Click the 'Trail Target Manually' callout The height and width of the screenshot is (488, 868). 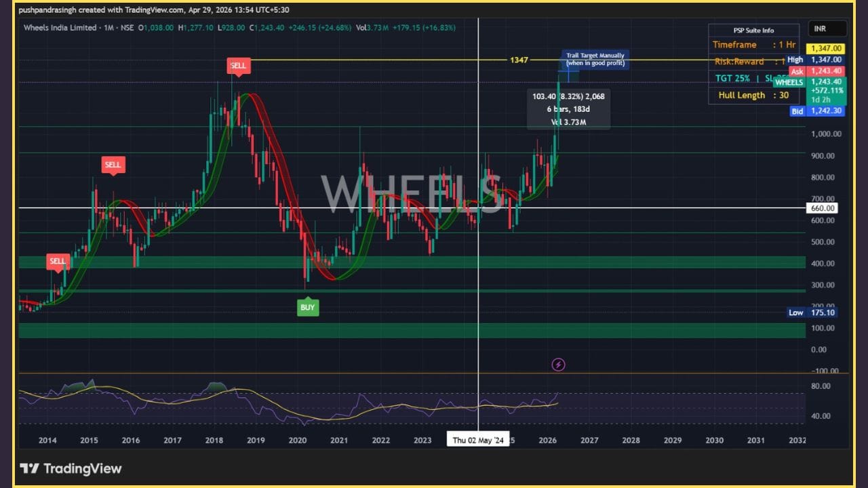[x=595, y=59]
